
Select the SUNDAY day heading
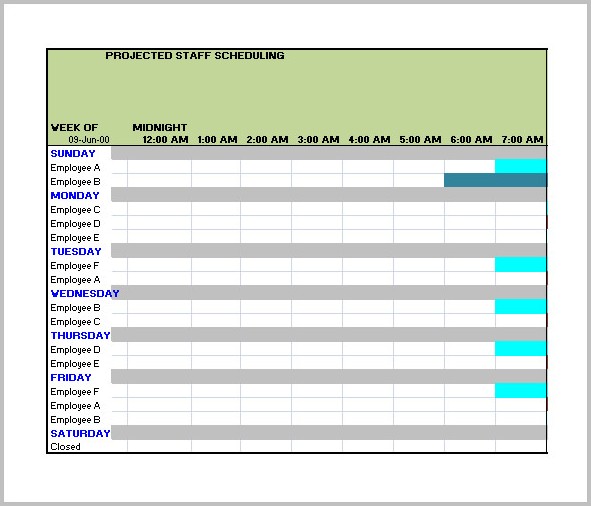73,153
